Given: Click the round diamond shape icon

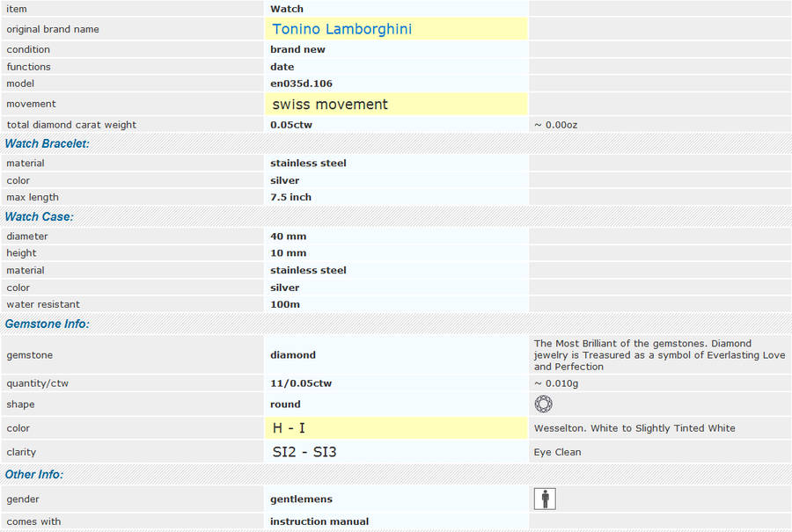Looking at the screenshot, I should [x=544, y=404].
